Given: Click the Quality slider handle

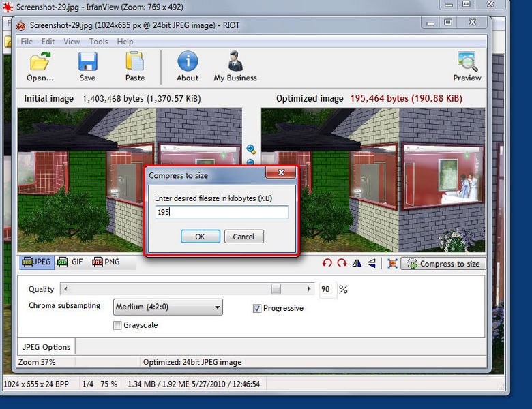Looking at the screenshot, I should tap(276, 289).
